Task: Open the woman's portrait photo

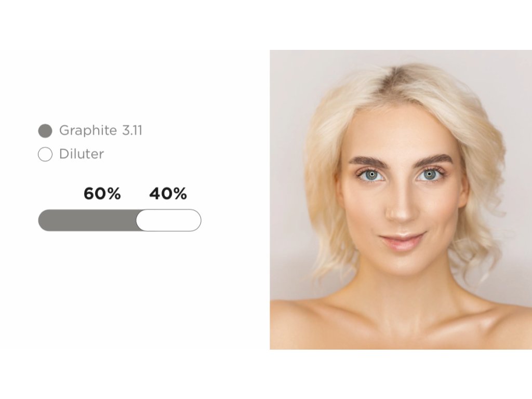Action: pyautogui.click(x=401, y=199)
